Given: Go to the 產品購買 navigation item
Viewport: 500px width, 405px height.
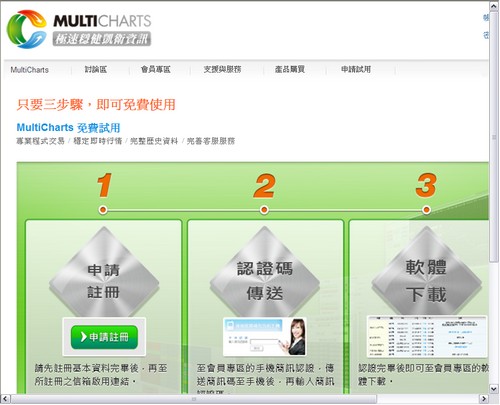Looking at the screenshot, I should pos(290,69).
